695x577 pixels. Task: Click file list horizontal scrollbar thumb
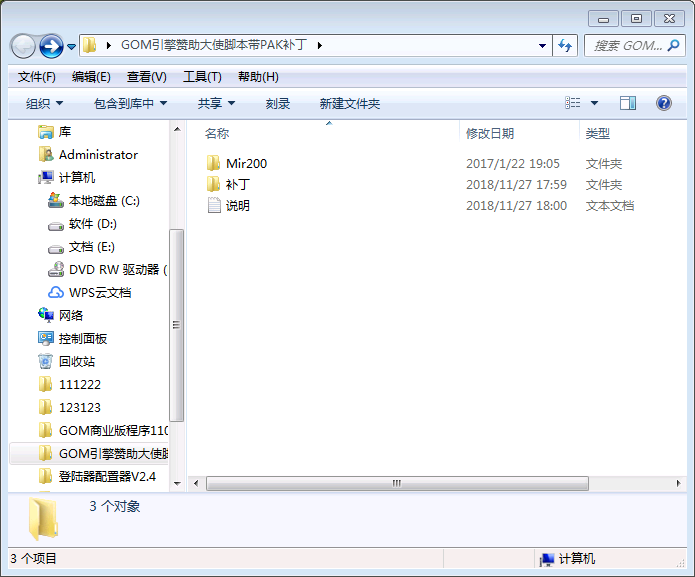tap(397, 483)
